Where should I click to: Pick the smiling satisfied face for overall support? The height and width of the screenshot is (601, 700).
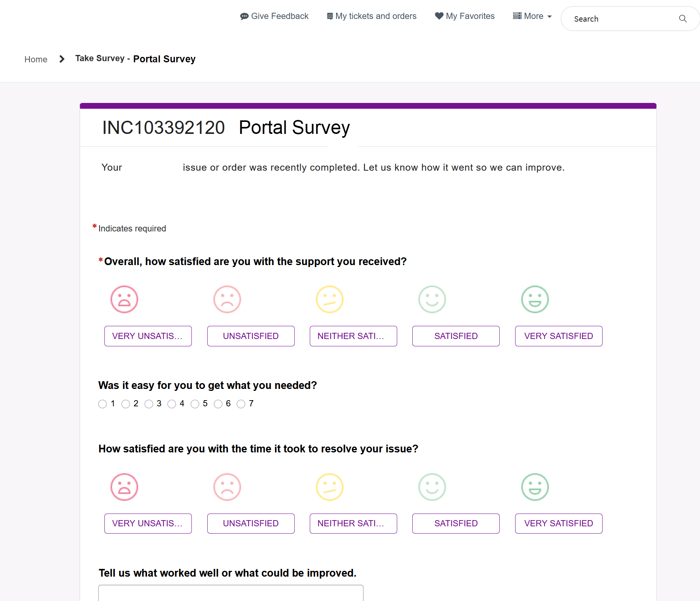[432, 299]
